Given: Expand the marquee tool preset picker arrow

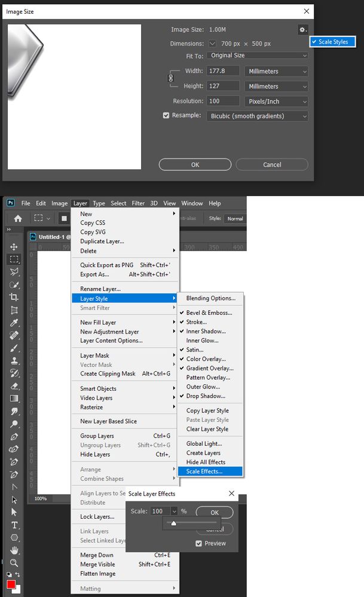Looking at the screenshot, I should [48, 219].
